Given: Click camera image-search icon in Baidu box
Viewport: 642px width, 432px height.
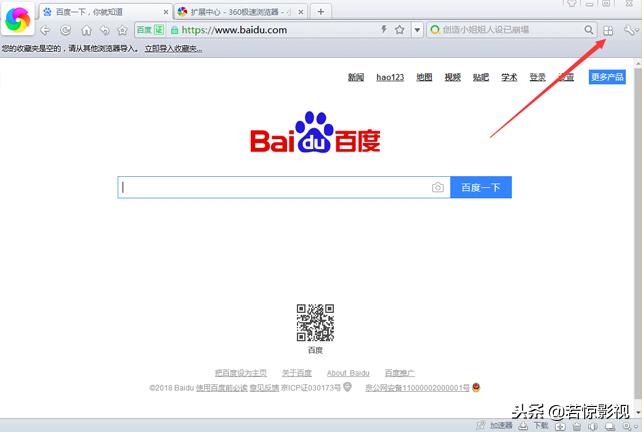Looking at the screenshot, I should [x=437, y=188].
